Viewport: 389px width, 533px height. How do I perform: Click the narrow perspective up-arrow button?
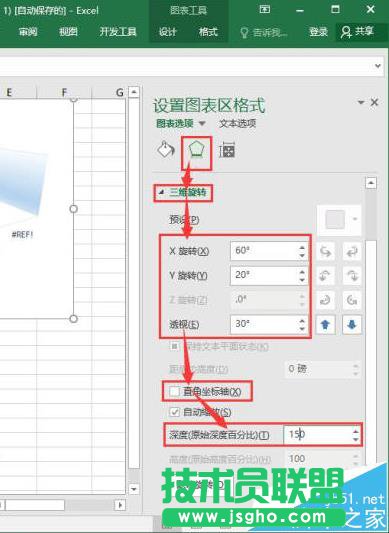pyautogui.click(x=325, y=325)
